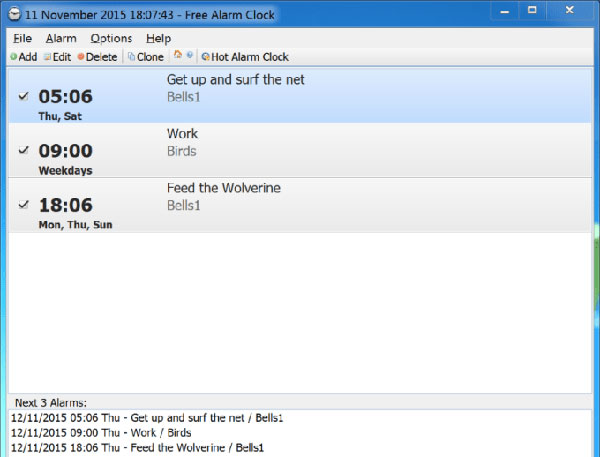Disable the 05:06 alarm checkmark
This screenshot has width=600, height=457.
(x=23, y=97)
